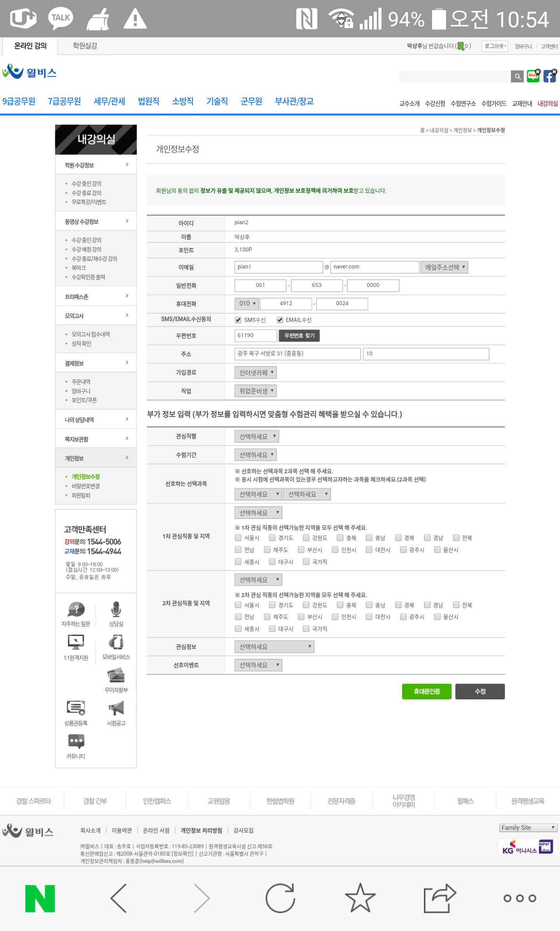
Task: Tap the Naver N home icon
Action: pyautogui.click(x=40, y=899)
